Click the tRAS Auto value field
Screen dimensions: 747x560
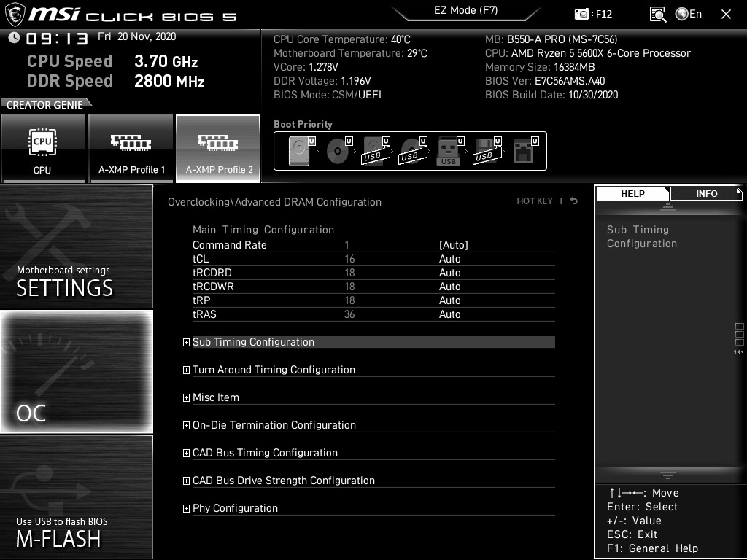(x=449, y=314)
